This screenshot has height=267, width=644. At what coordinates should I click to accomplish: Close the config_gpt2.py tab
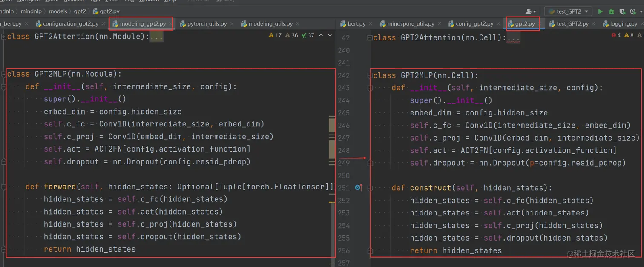click(498, 24)
